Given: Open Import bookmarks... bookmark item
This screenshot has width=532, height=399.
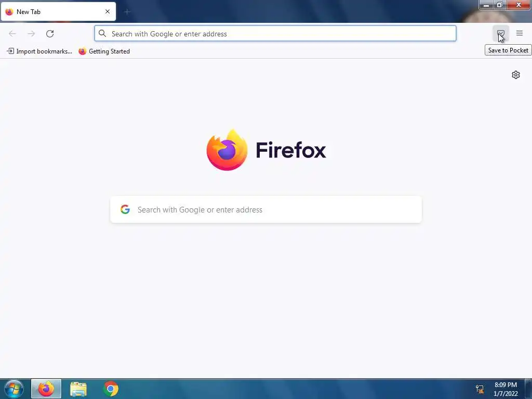Looking at the screenshot, I should (39, 51).
